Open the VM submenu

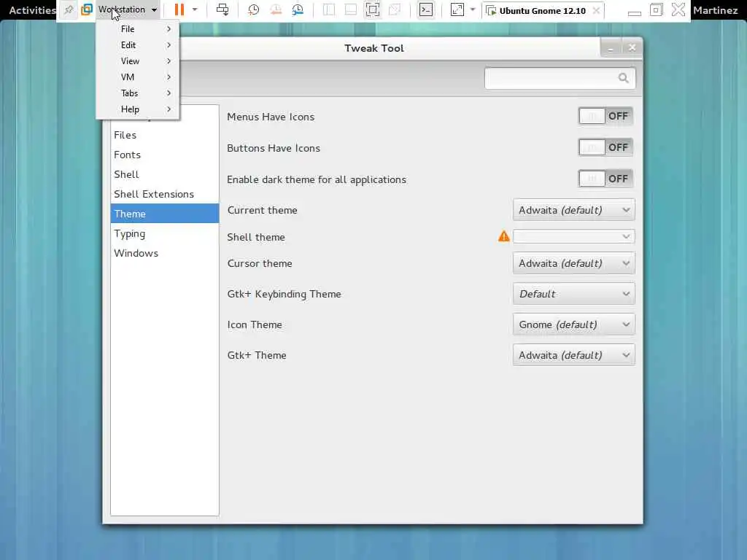(138, 77)
